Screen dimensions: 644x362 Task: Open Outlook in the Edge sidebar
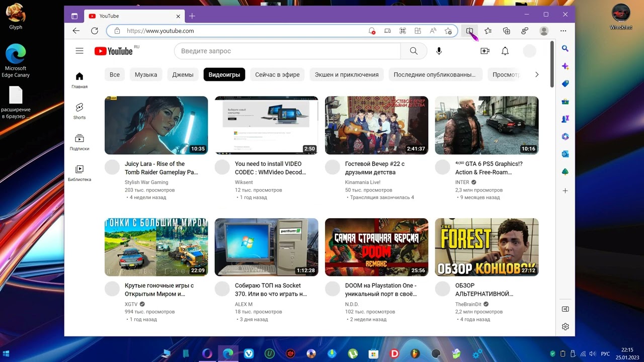click(565, 154)
